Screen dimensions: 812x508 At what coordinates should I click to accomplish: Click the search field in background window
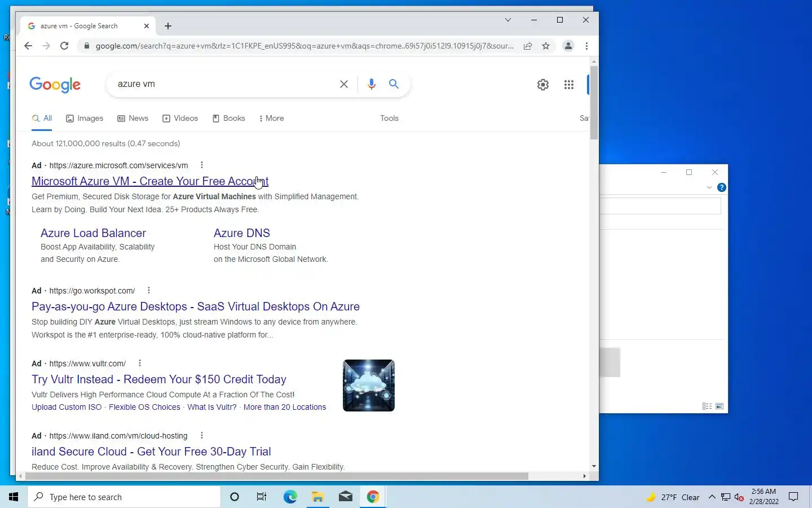660,206
